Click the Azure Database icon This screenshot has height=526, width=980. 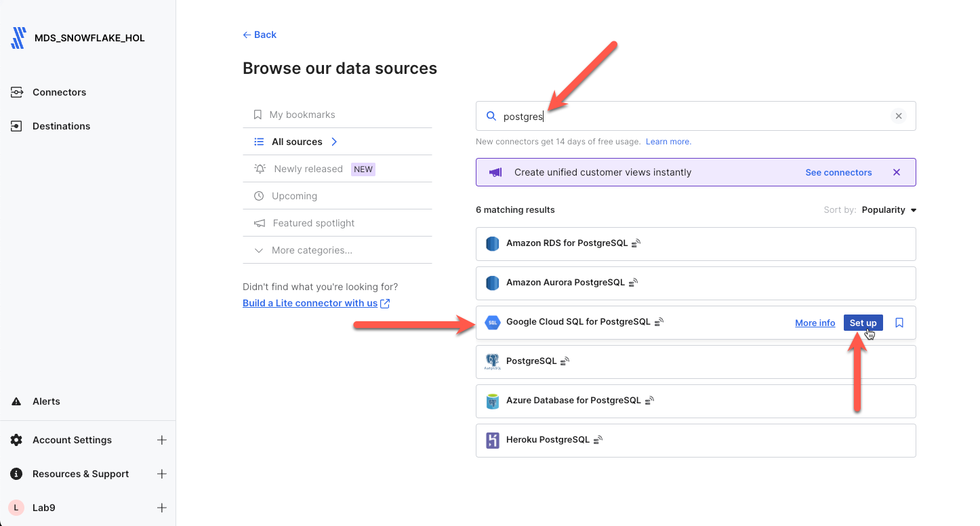493,401
